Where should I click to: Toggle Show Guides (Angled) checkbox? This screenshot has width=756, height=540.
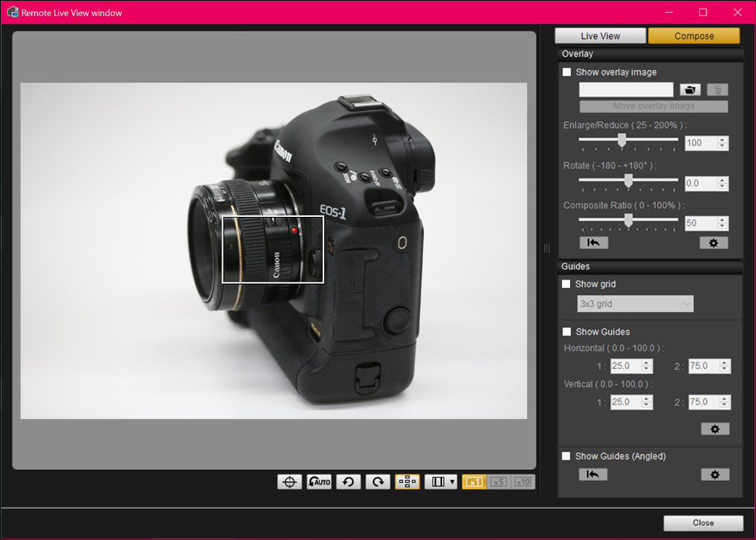tap(566, 456)
